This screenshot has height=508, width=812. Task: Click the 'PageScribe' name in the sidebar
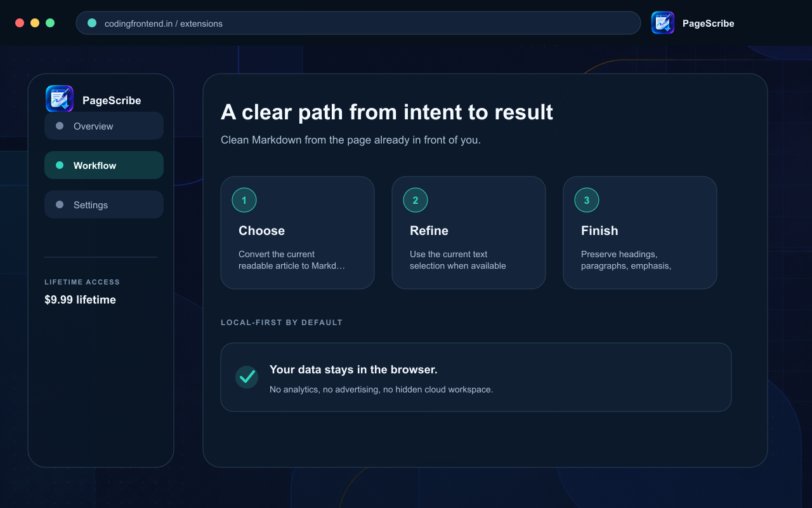(112, 100)
